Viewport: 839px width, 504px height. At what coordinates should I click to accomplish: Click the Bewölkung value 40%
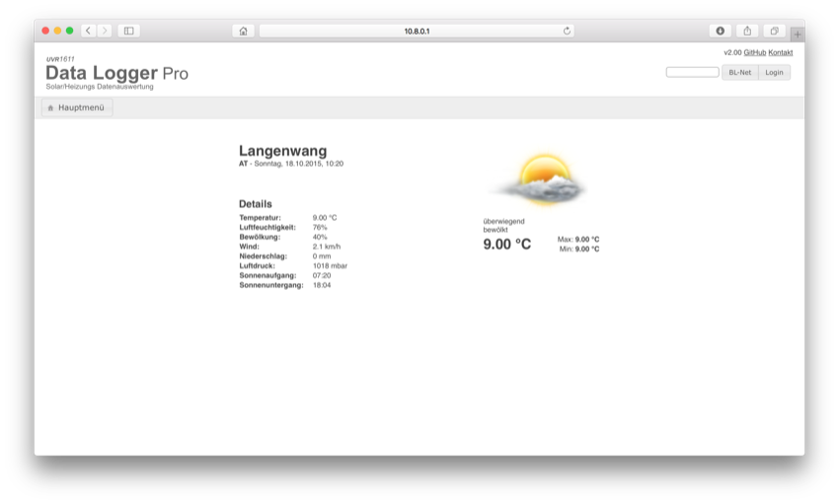point(320,237)
